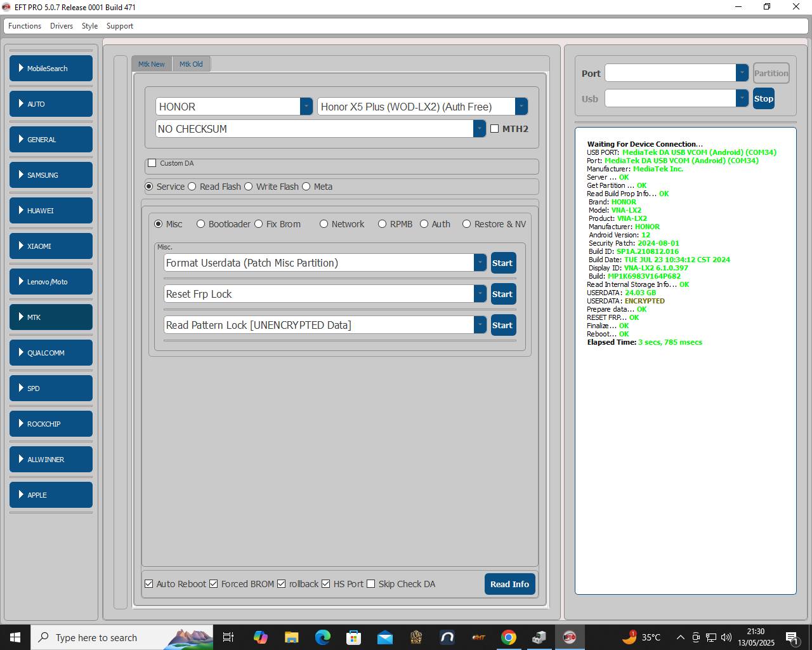This screenshot has height=650, width=812.
Task: Open the Style menu
Action: tap(89, 26)
